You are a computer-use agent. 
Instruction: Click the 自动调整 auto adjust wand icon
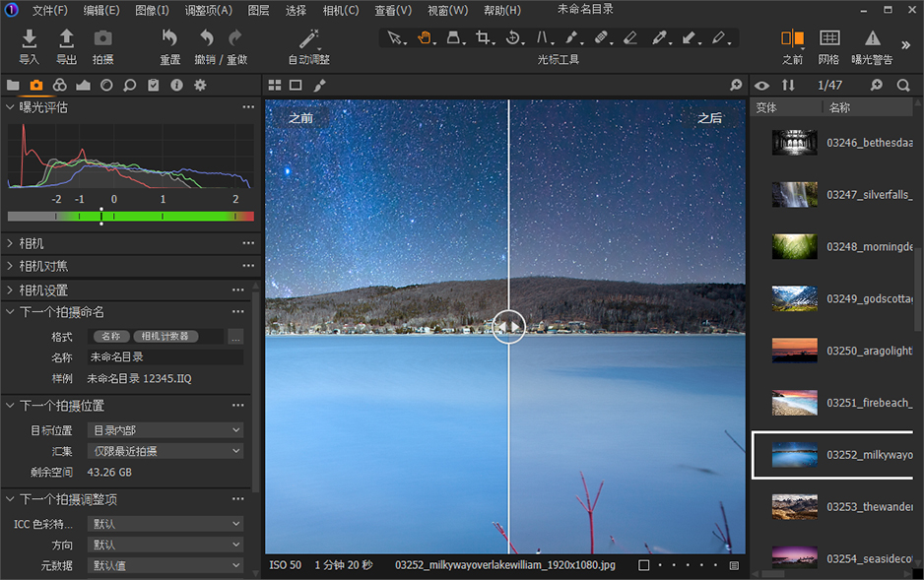307,41
